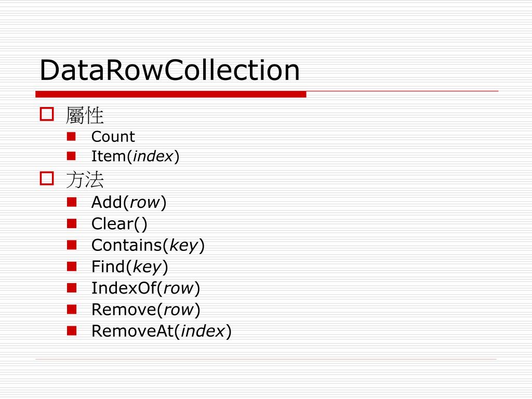Select the 屬性 heading text
Viewport: 532px width, 399px height.
coord(85,115)
